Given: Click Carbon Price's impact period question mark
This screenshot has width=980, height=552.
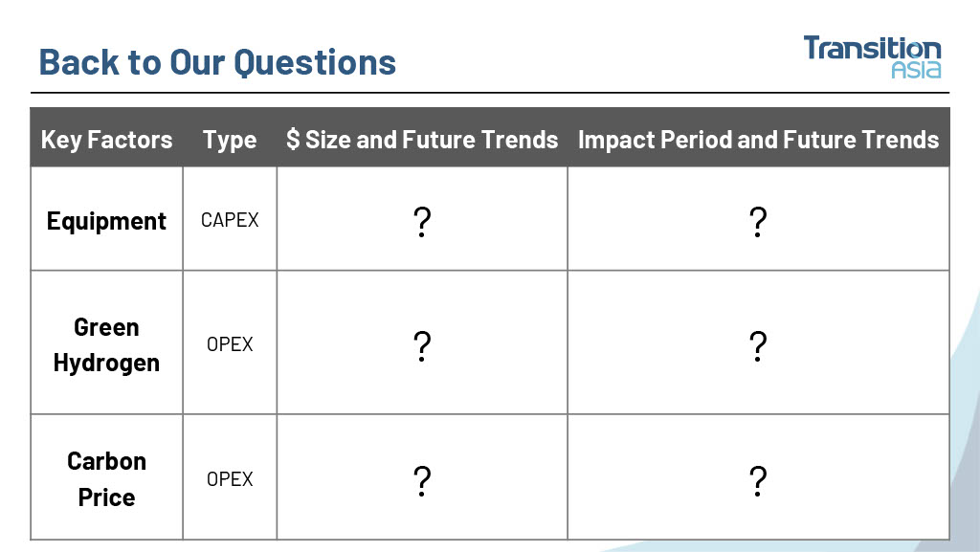Looking at the screenshot, I should coord(758,481).
